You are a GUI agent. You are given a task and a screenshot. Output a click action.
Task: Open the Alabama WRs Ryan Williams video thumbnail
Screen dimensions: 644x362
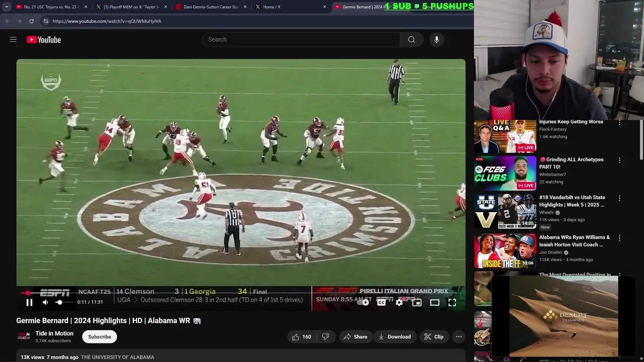point(505,251)
